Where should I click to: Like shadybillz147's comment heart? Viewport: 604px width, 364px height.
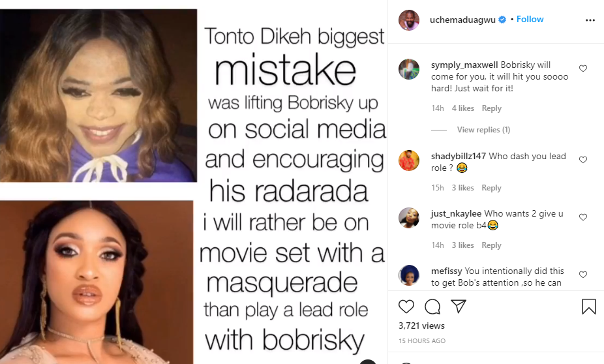pos(583,160)
